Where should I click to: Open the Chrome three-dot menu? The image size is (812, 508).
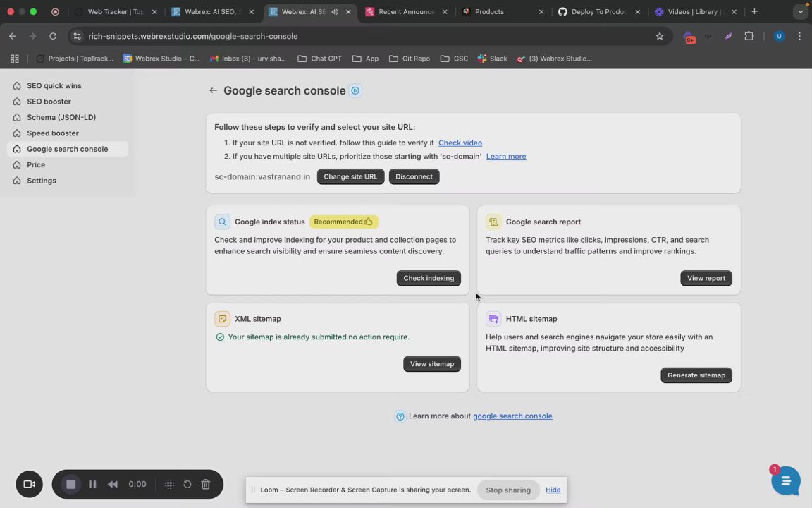[x=799, y=36]
